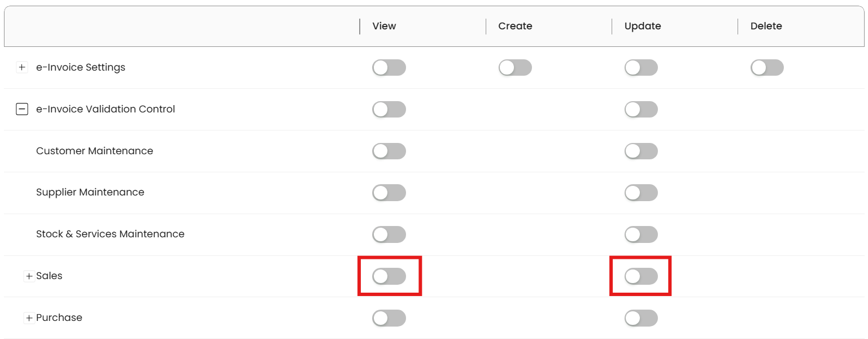The height and width of the screenshot is (339, 868).
Task: Enable Update for e-Invoice Validation Control
Action: [x=641, y=110]
